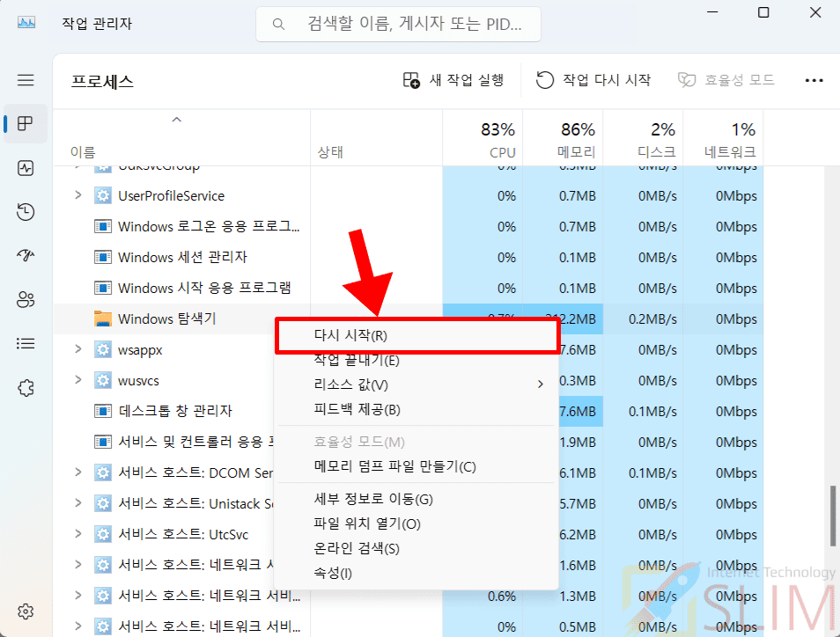The image size is (840, 637).
Task: Click 서비스 호스트: Unistack gear icon
Action: pyautogui.click(x=103, y=503)
